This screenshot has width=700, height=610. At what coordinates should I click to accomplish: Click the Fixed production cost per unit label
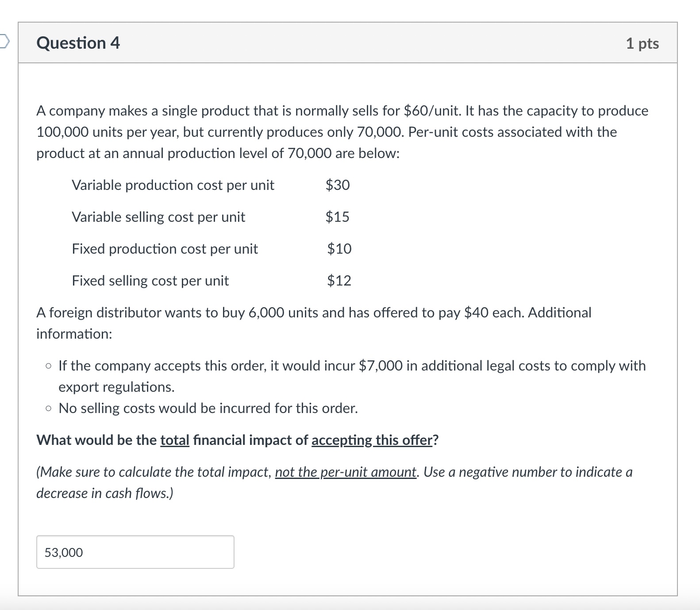click(x=165, y=249)
